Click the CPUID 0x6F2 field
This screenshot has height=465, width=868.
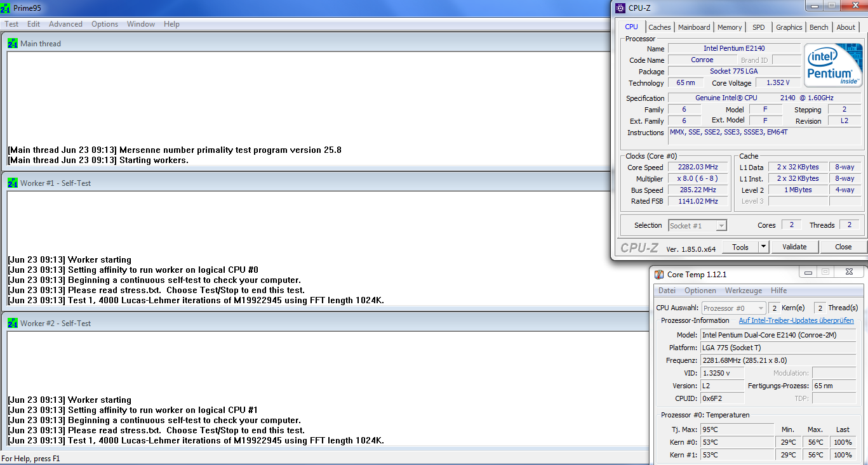(x=722, y=398)
